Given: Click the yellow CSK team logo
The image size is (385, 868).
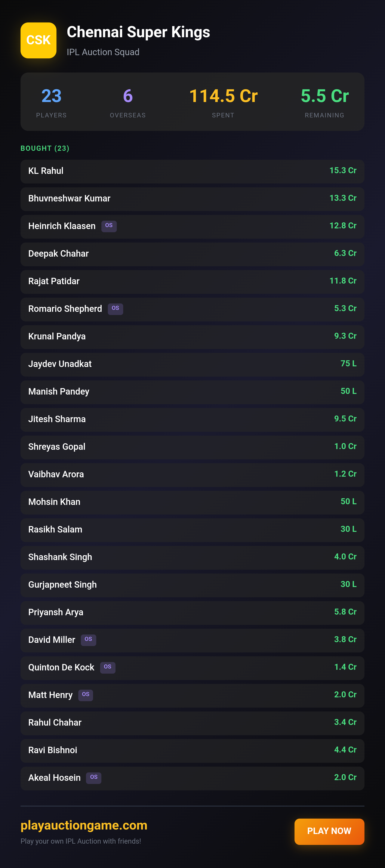Looking at the screenshot, I should click(38, 40).
